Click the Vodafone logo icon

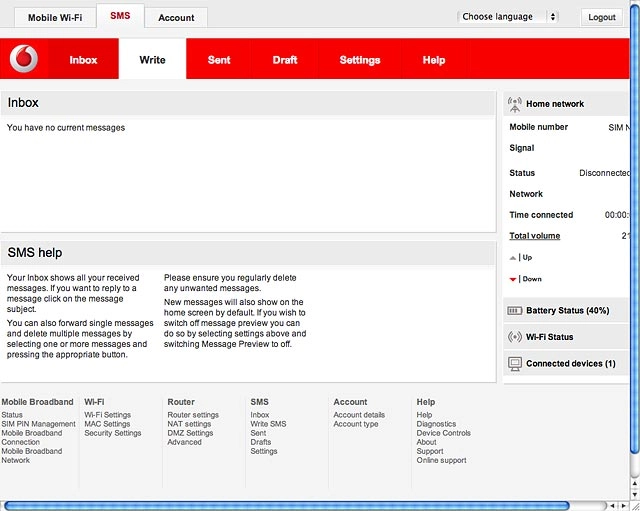click(x=24, y=59)
